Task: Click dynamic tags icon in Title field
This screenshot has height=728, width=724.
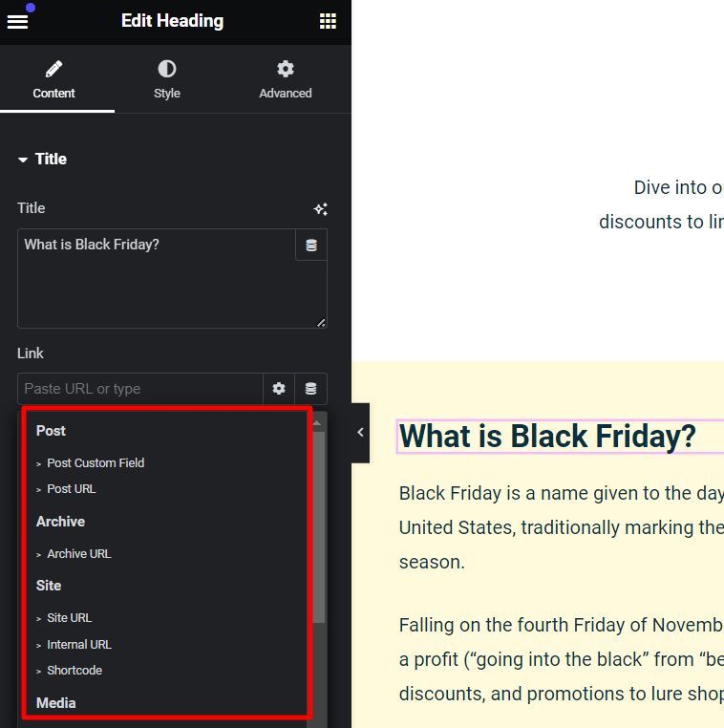Action: (311, 246)
